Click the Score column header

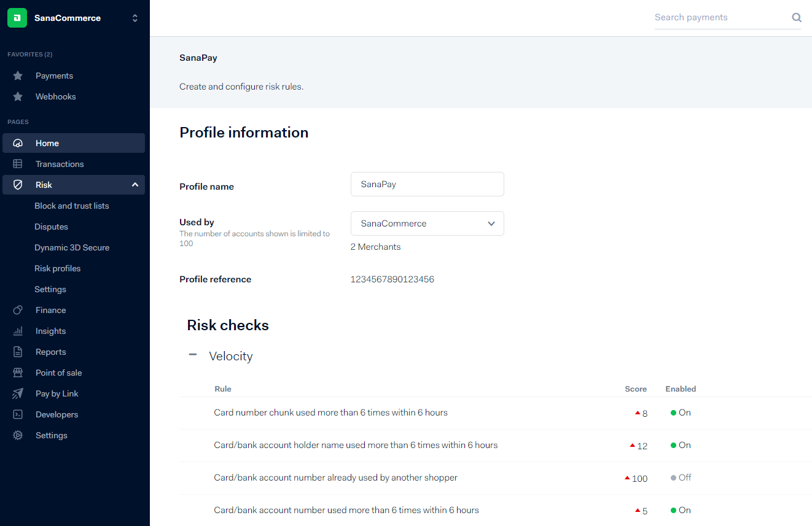pos(636,389)
